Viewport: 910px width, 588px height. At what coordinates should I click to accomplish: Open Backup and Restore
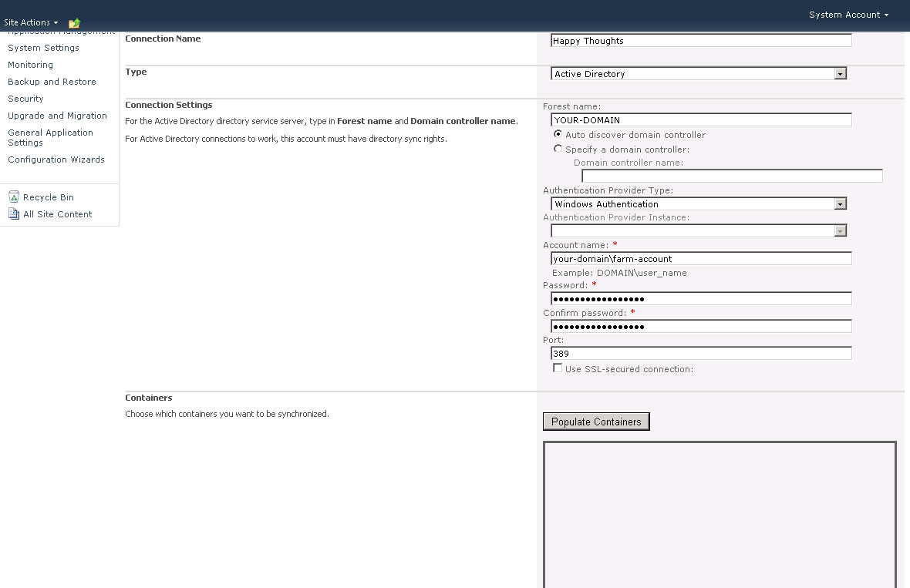click(52, 82)
